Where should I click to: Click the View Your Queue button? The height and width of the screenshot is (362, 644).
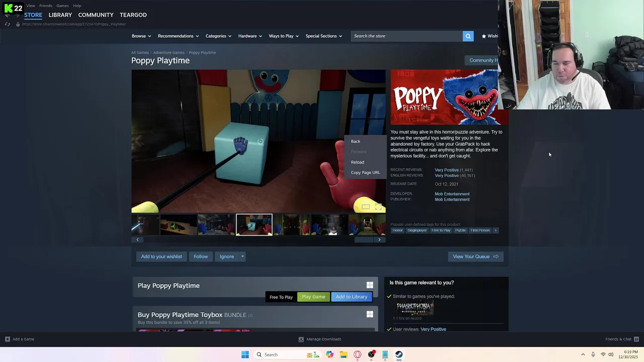475,256
